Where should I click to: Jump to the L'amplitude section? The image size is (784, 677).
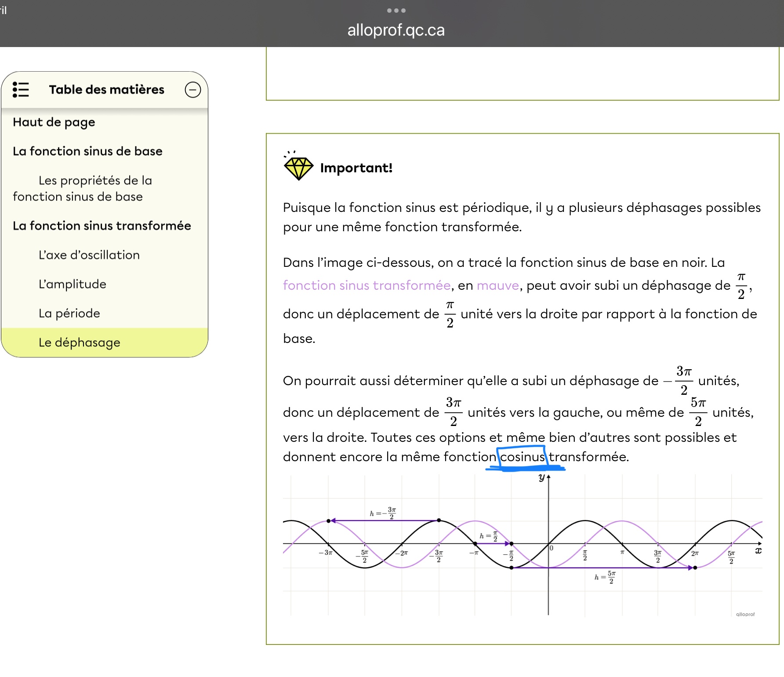(x=73, y=284)
